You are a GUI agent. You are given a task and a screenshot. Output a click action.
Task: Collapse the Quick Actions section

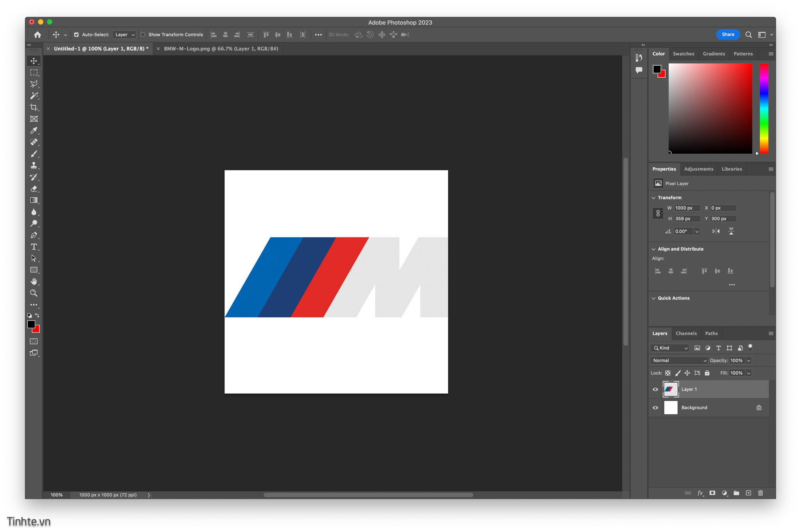click(x=654, y=298)
